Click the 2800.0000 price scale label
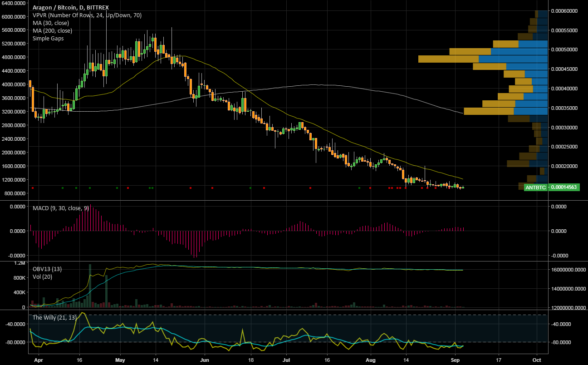The height and width of the screenshot is (365, 588). pyautogui.click(x=13, y=125)
